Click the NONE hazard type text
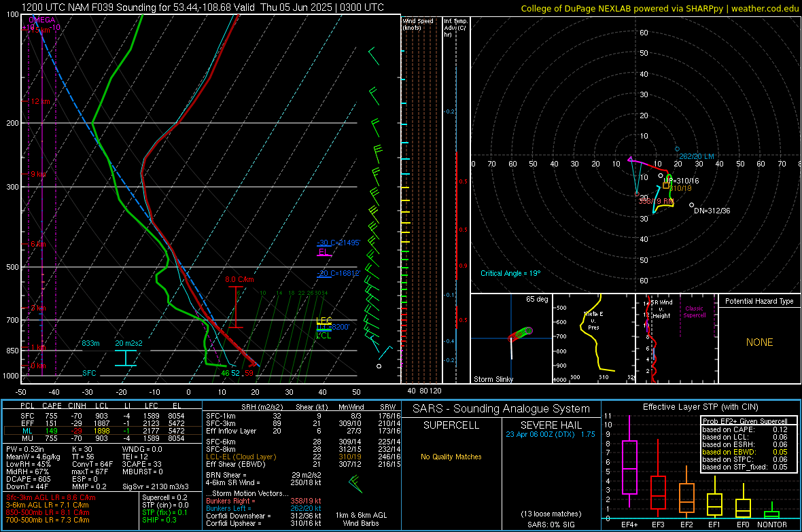This screenshot has height=532, width=802. coord(759,342)
